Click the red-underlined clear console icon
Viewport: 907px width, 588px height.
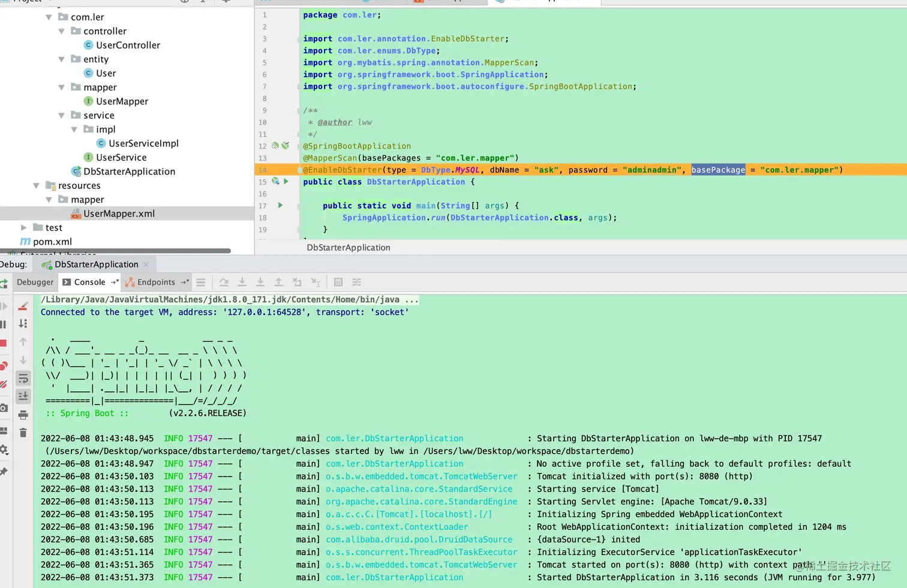click(x=23, y=306)
